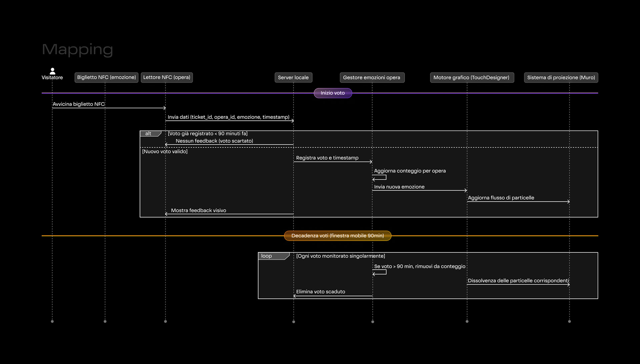Click the Server locale participant box
This screenshot has width=640, height=364.
(x=293, y=77)
